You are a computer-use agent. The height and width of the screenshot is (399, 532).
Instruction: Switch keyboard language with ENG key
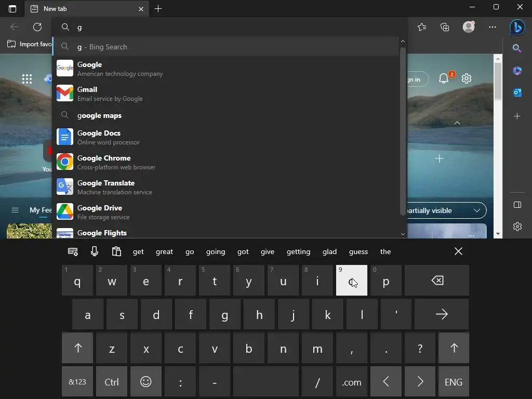click(454, 382)
